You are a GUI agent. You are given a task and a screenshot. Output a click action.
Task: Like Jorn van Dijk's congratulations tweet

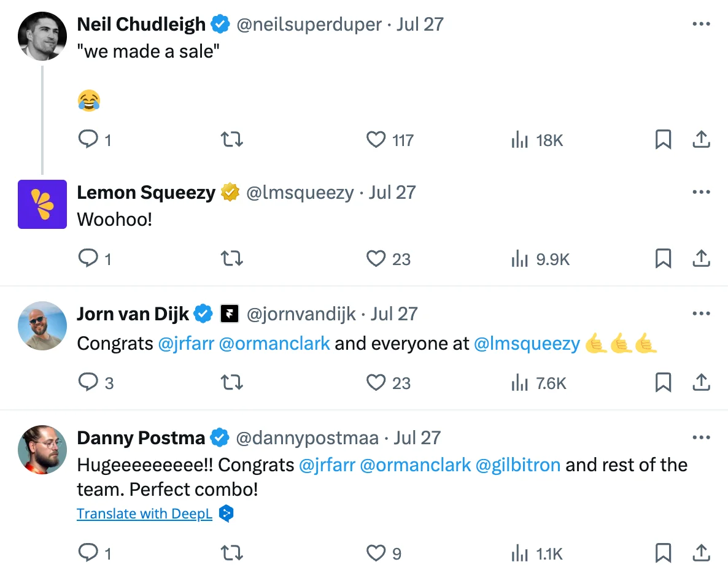pyautogui.click(x=376, y=382)
